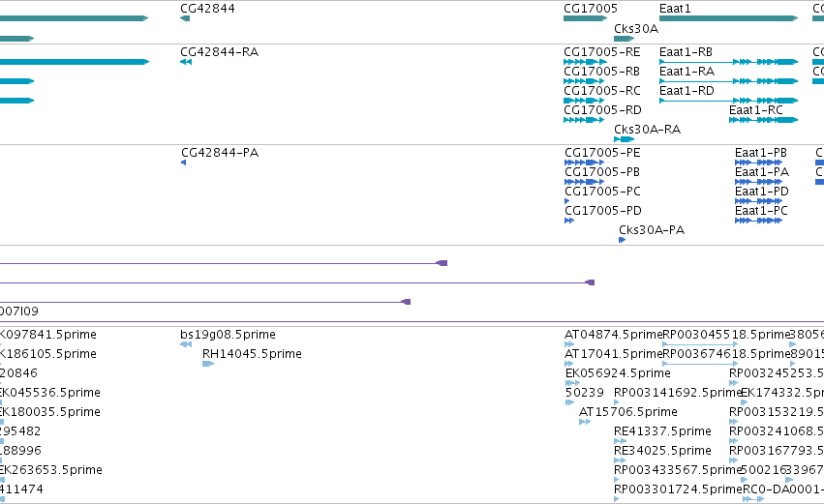Select EST RP003301724.5prime
Screen dimensions: 824x504
[678, 489]
